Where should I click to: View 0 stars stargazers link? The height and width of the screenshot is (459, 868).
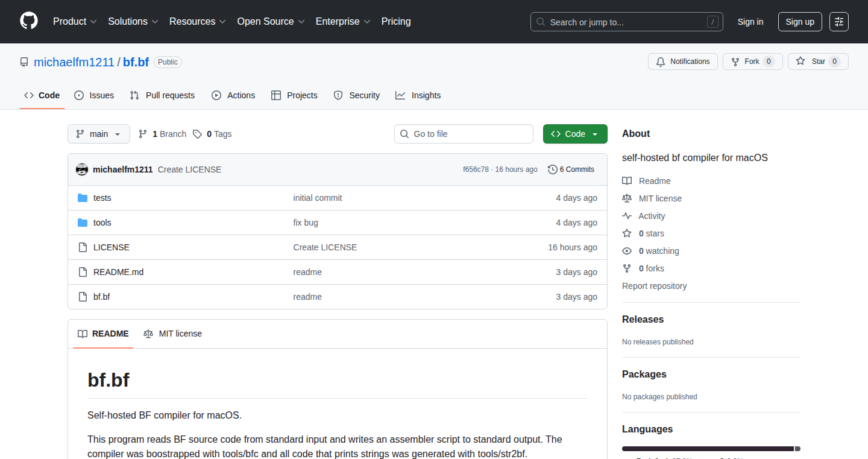(x=643, y=233)
